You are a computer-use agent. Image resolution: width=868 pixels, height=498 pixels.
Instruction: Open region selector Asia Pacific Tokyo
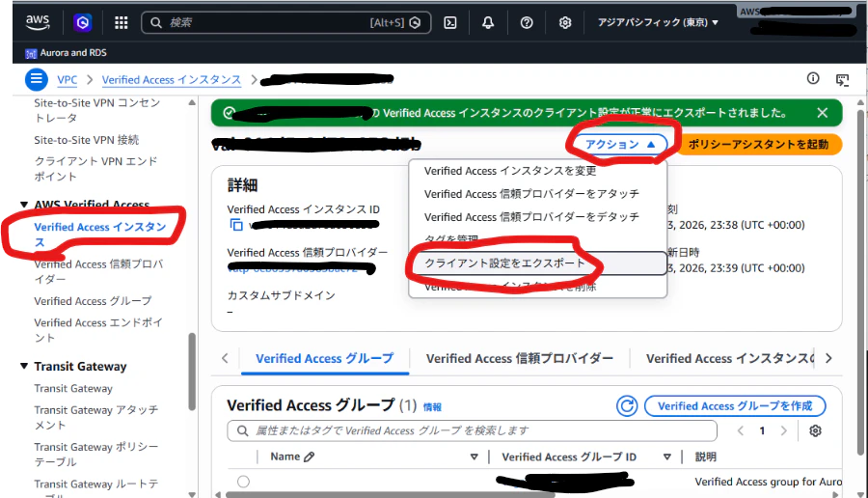(x=658, y=23)
